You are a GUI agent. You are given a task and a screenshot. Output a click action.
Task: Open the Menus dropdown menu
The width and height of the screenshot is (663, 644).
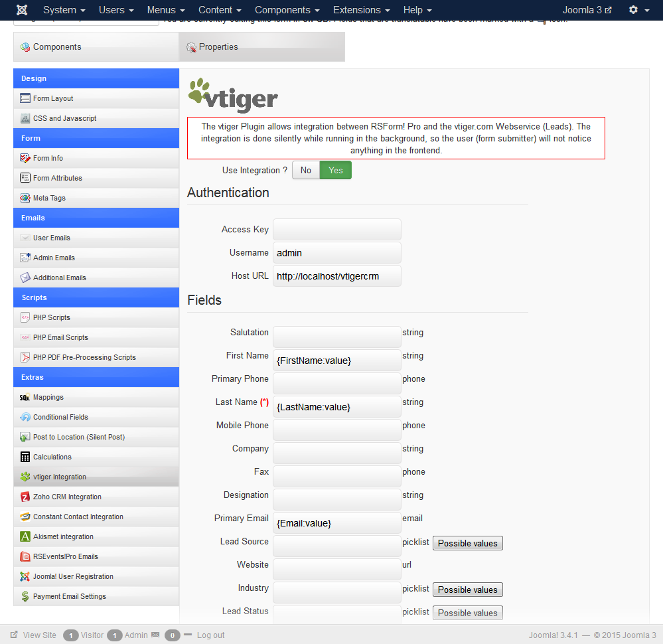click(166, 10)
